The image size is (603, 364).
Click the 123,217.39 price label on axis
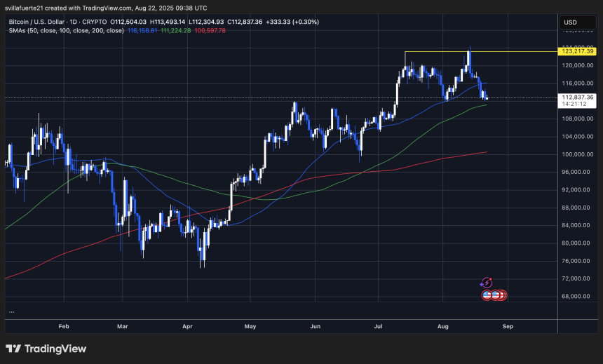578,51
